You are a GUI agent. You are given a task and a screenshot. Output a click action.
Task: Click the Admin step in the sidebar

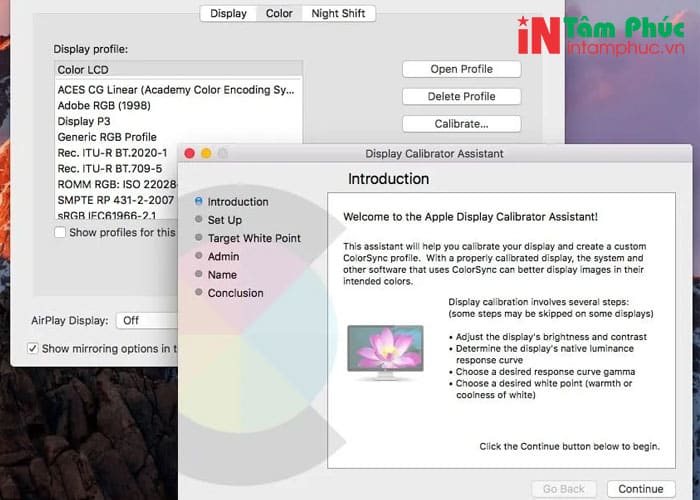tap(223, 257)
